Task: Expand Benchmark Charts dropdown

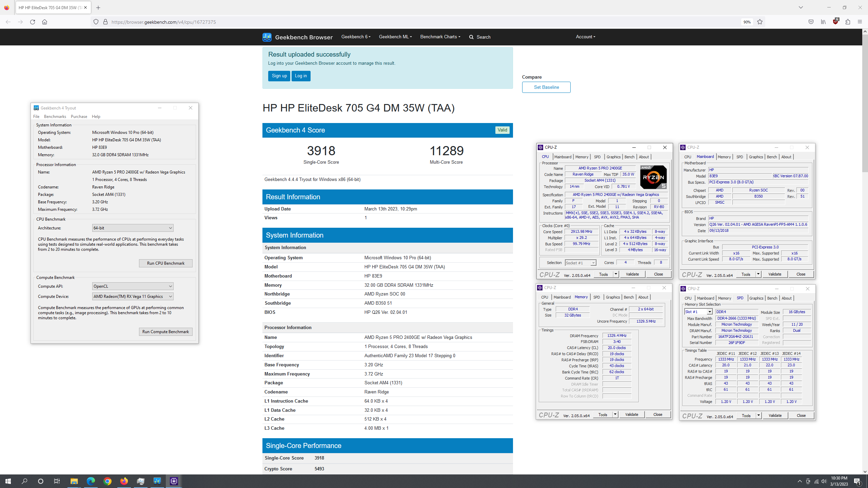Action: click(x=440, y=37)
